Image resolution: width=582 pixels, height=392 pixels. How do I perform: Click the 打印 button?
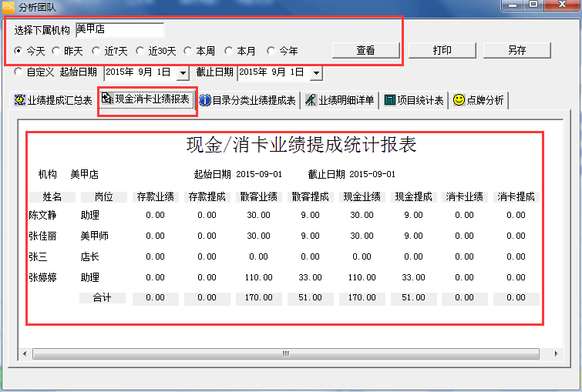click(442, 50)
